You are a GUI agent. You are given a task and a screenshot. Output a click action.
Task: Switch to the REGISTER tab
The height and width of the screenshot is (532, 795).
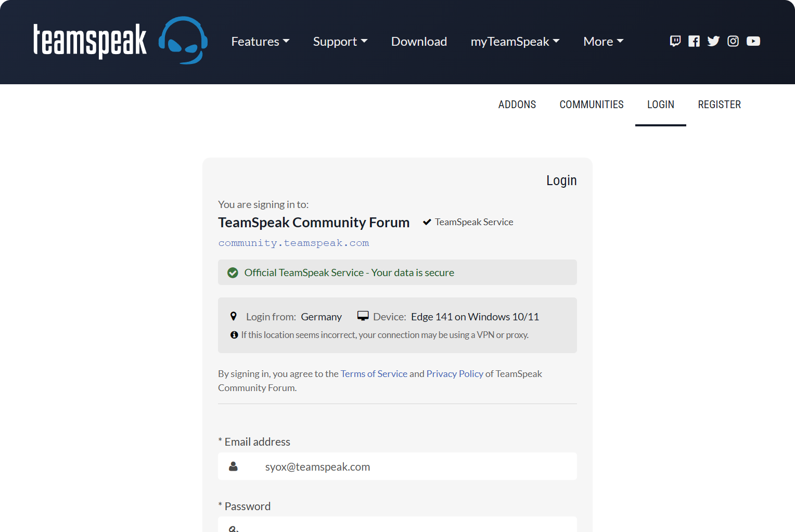(719, 105)
